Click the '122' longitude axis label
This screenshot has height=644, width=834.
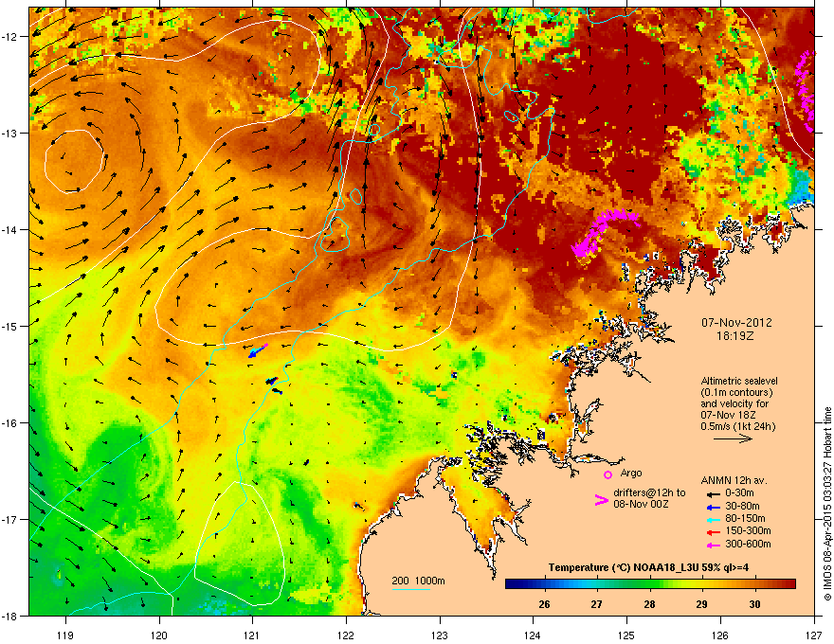[346, 635]
